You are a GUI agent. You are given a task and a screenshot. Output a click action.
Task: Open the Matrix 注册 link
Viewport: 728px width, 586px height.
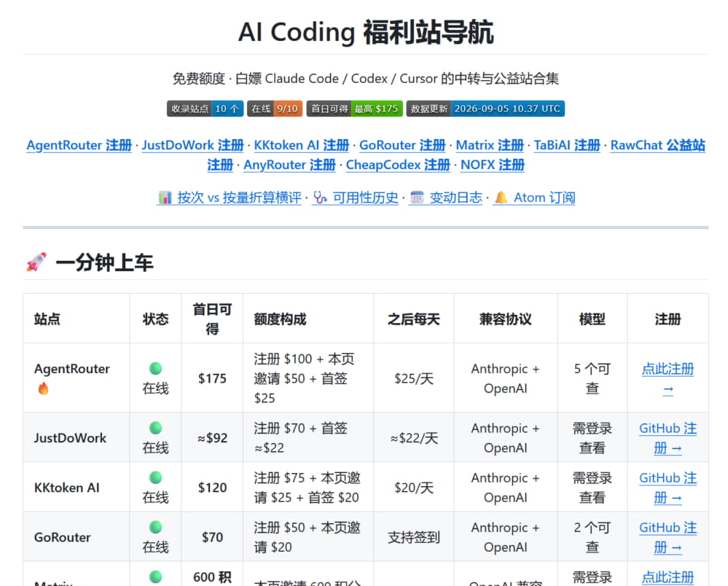click(490, 145)
